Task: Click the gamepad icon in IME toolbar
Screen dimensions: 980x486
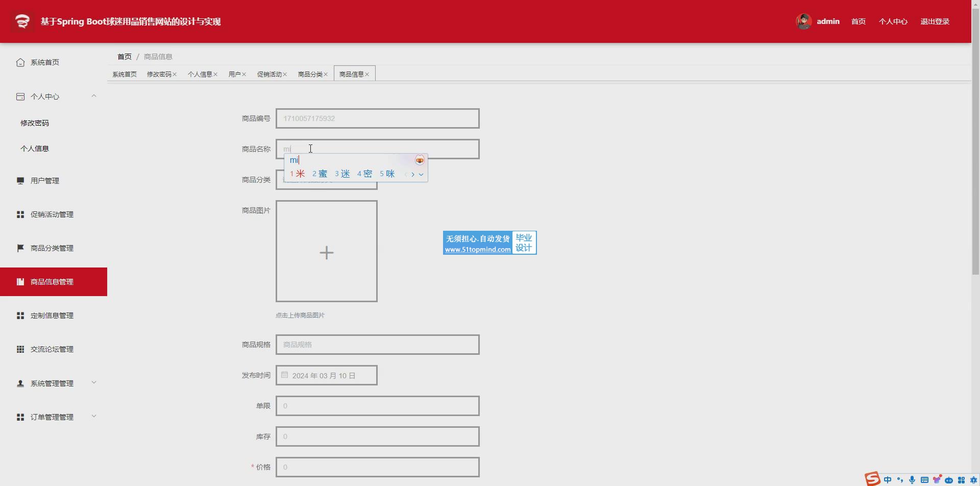Action: (x=949, y=480)
